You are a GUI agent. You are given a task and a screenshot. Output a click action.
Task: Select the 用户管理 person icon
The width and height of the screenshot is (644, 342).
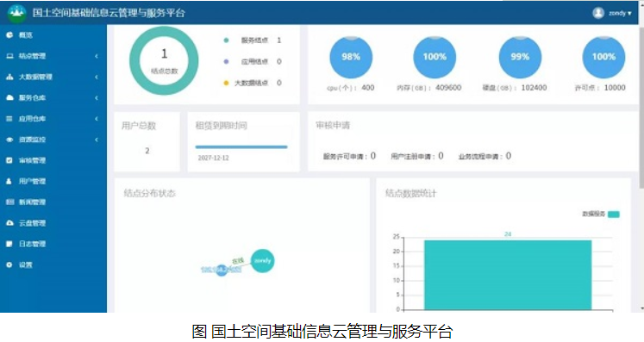click(9, 182)
